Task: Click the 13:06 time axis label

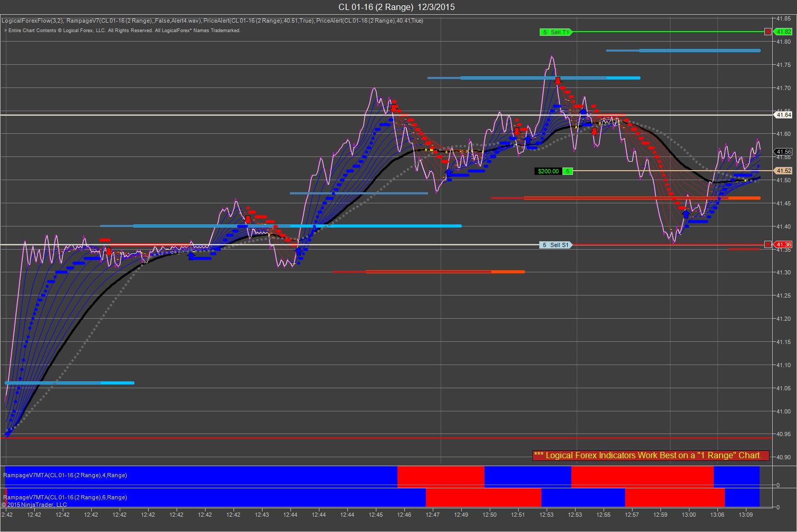Action: 717,515
